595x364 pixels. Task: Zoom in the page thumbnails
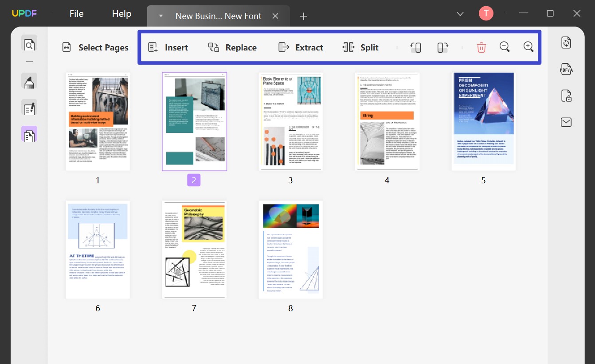[528, 47]
